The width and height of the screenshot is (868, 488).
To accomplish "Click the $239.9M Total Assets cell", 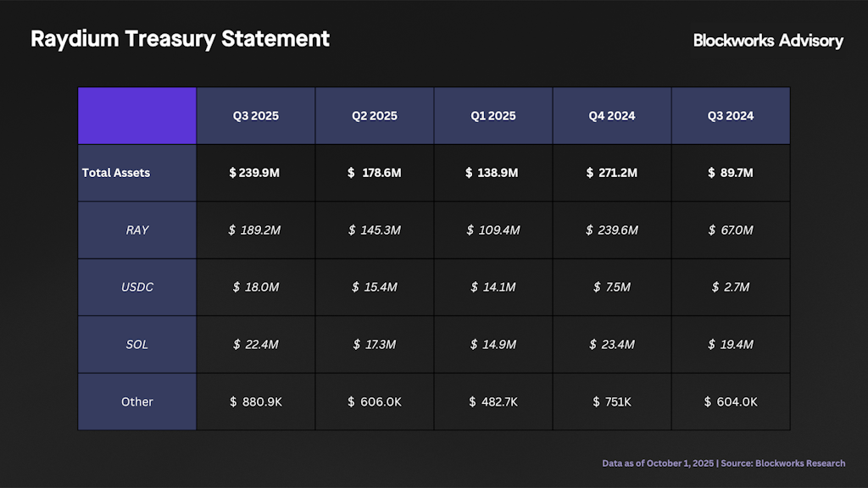I will (256, 173).
